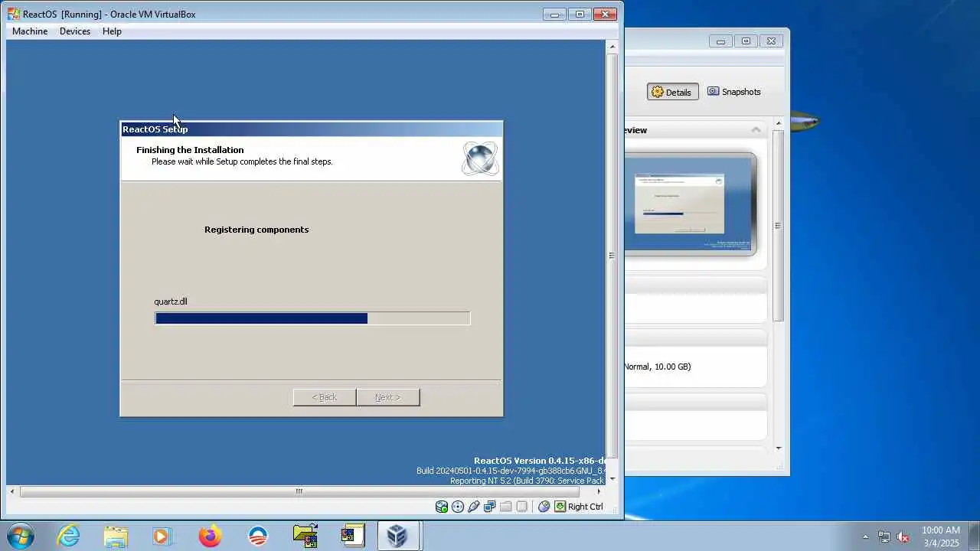Viewport: 980px width, 551px height.
Task: Open the Machine menu
Action: coord(30,31)
